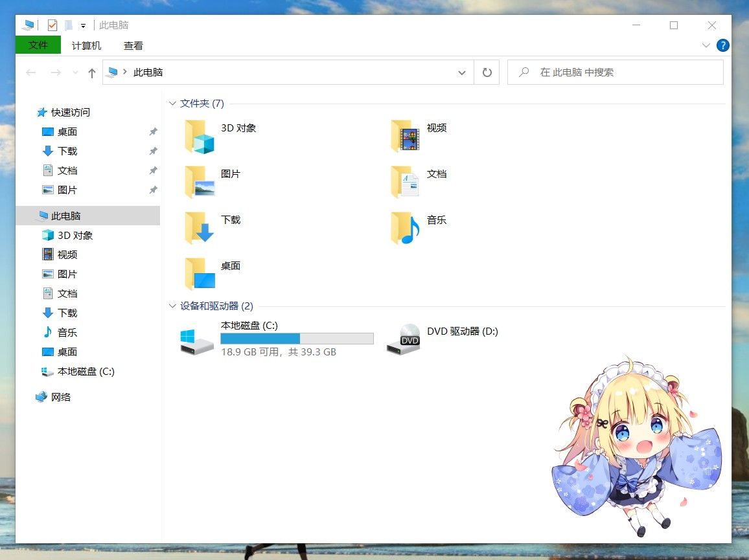749x560 pixels.
Task: Click the search magnifier icon
Action: point(524,72)
